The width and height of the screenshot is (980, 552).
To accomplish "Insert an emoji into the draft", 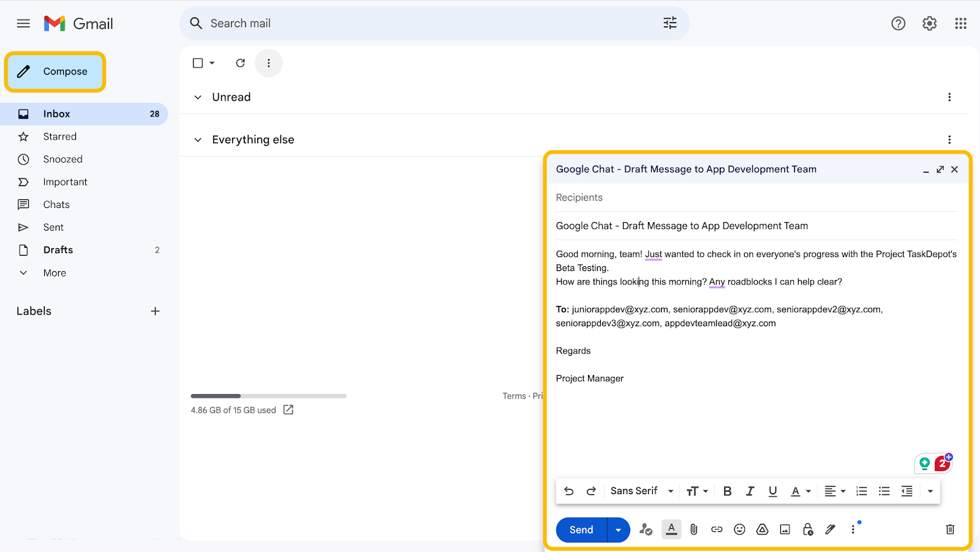I will tap(739, 529).
